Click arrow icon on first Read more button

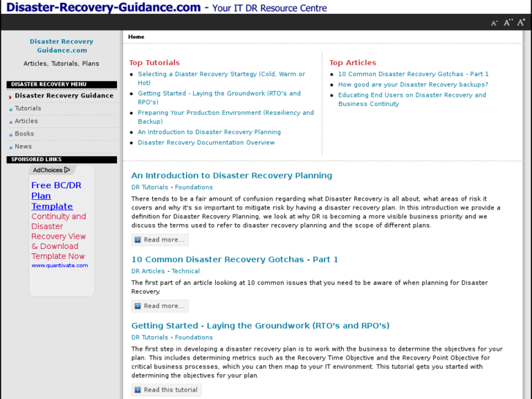click(x=138, y=239)
